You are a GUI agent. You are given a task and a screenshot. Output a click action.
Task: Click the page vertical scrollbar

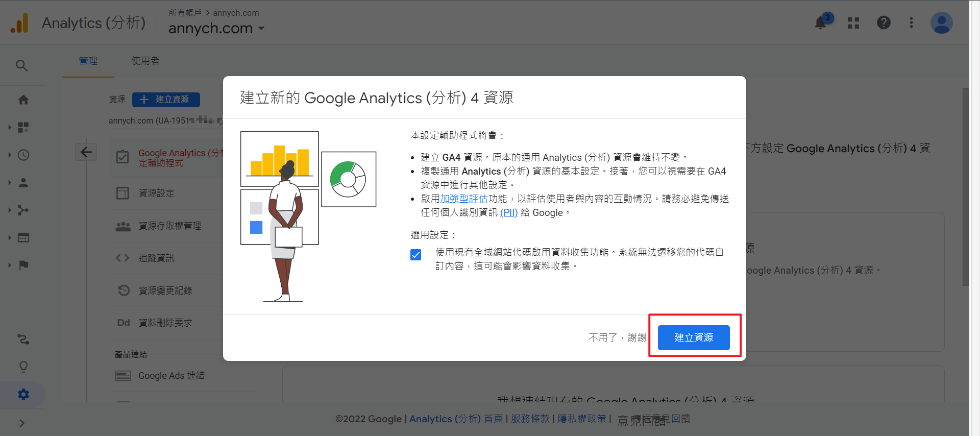pyautogui.click(x=965, y=187)
